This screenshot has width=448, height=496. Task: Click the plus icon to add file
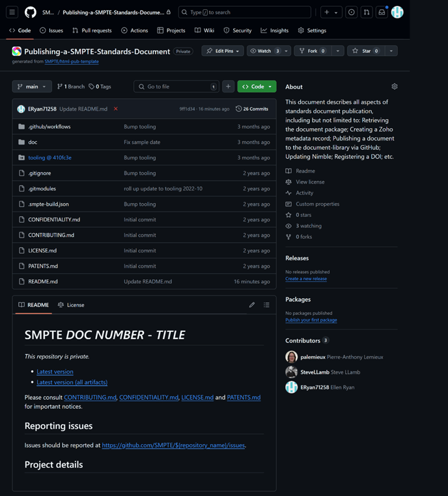coord(228,87)
